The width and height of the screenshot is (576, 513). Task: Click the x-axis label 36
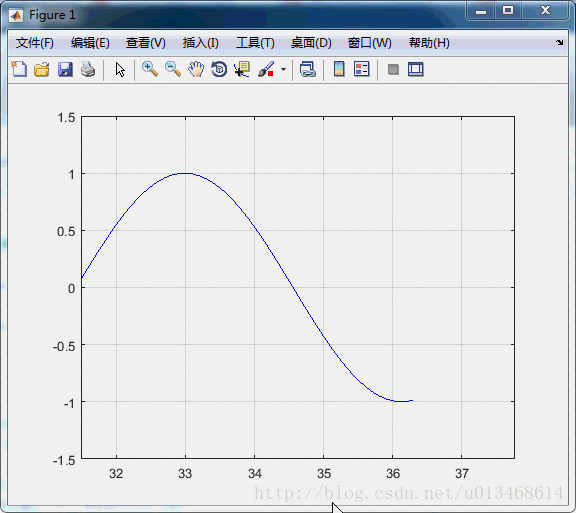393,474
